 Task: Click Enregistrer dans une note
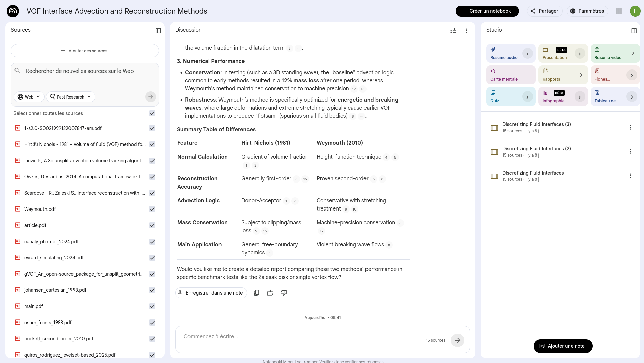point(211,293)
